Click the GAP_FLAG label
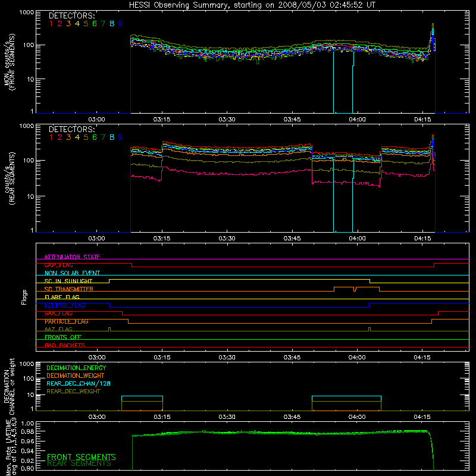Image resolution: width=476 pixels, height=476 pixels. (x=58, y=265)
